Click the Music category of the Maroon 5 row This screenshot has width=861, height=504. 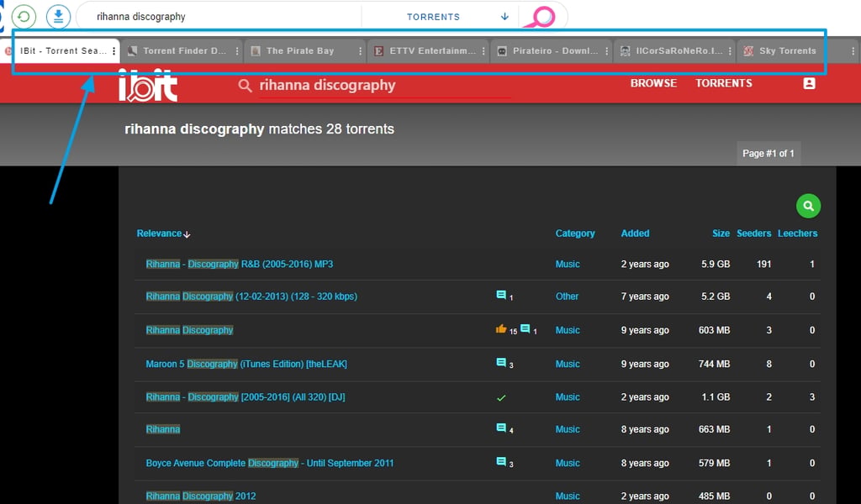568,365
